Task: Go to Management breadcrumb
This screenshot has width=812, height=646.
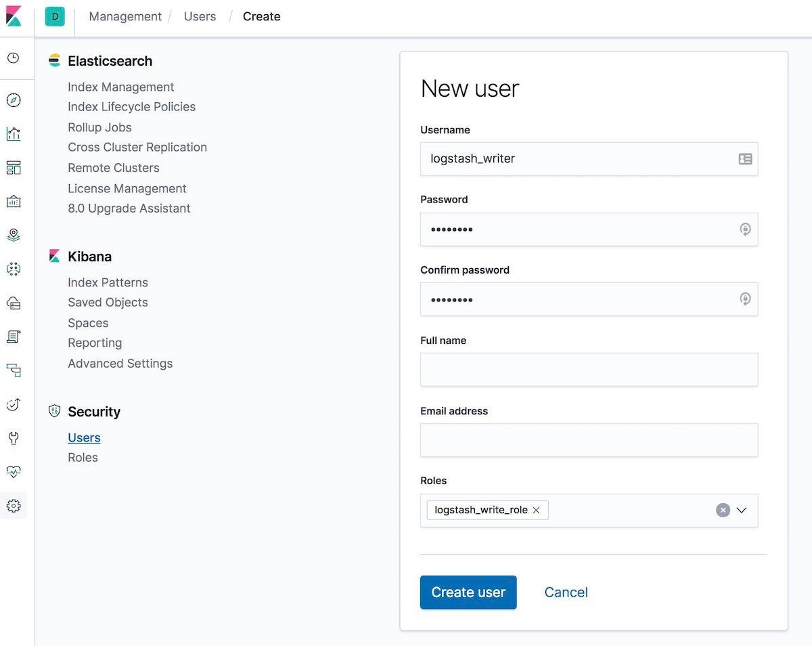Action: (x=125, y=16)
